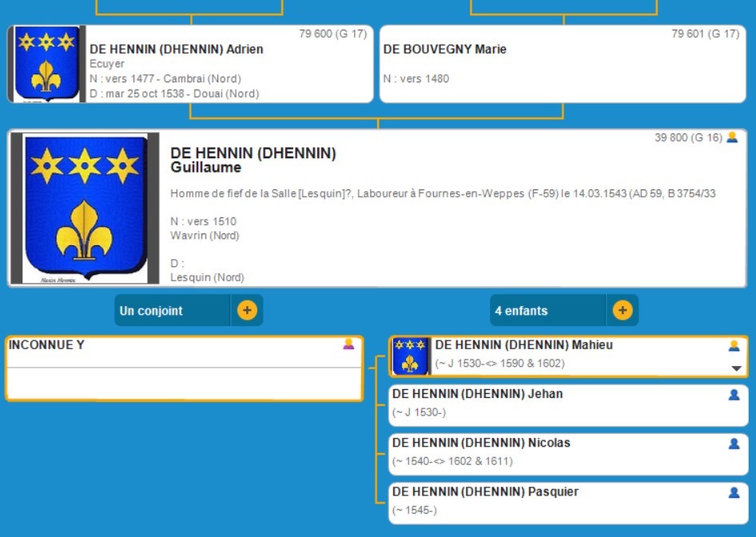This screenshot has width=756, height=537.
Task: Click the plus icon beside 4 enfants
Action: pos(622,311)
